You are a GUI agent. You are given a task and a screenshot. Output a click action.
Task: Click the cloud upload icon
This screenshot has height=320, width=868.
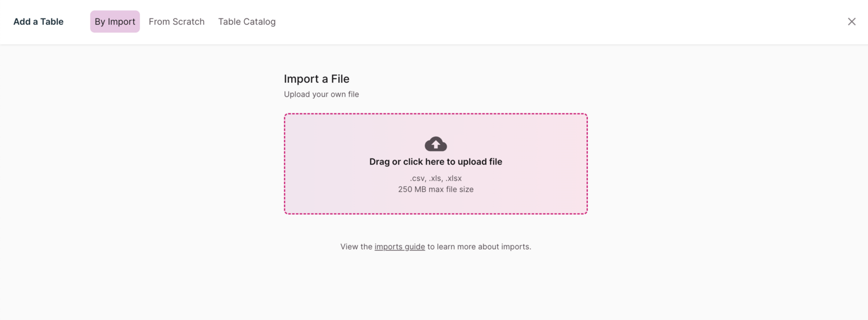pyautogui.click(x=436, y=144)
